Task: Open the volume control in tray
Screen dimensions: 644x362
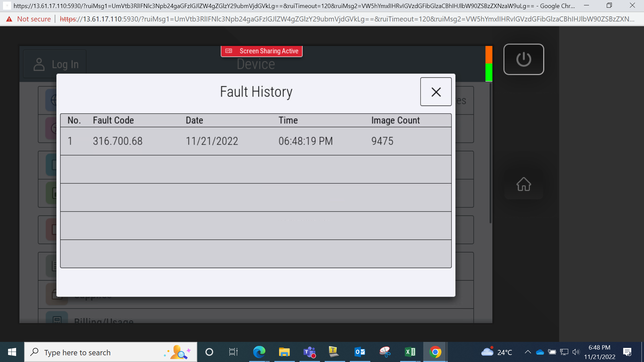Action: (576, 352)
